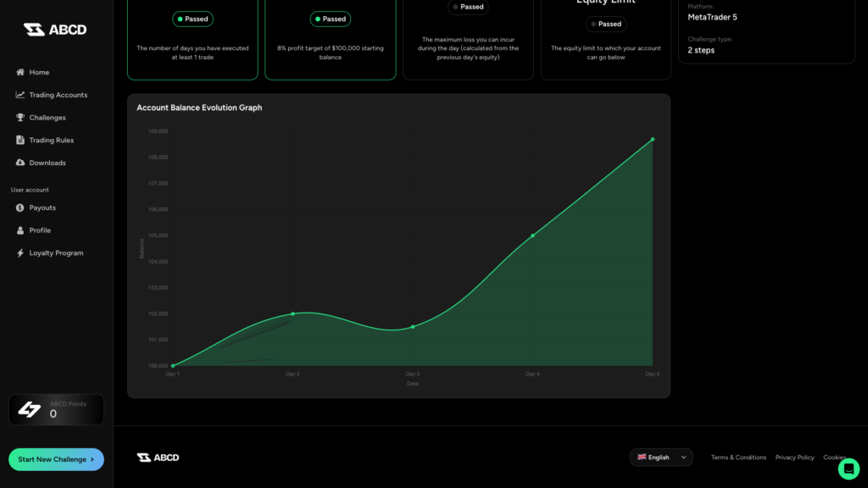Go to the Challenges menu item
This screenshot has width=868, height=488.
tap(47, 118)
